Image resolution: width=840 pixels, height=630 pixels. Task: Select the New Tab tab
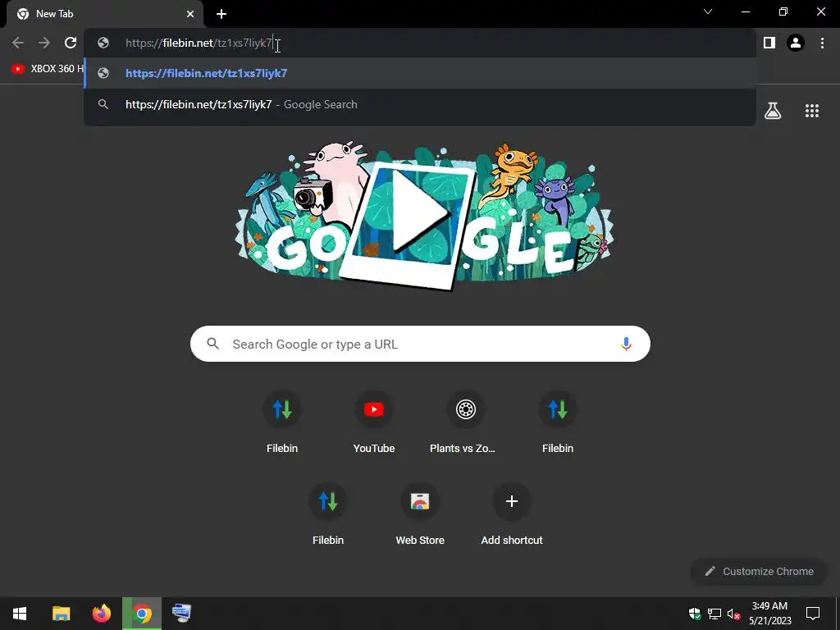click(x=105, y=14)
